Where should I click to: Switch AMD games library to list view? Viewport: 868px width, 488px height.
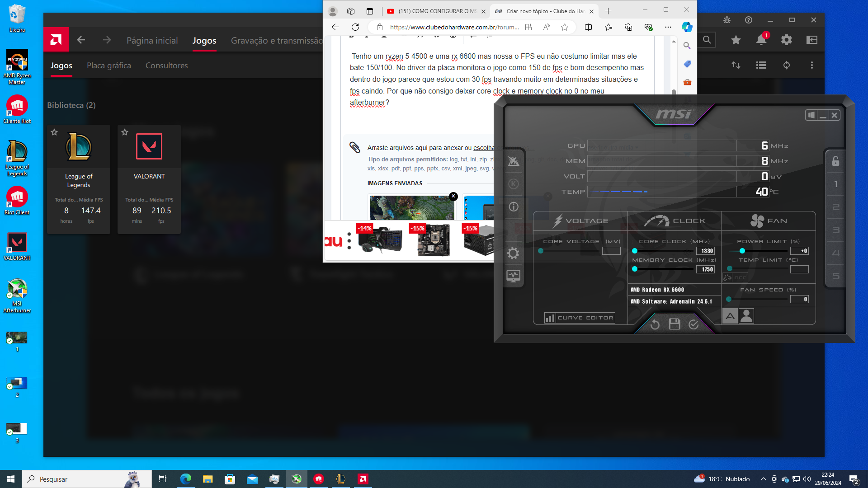tap(761, 65)
